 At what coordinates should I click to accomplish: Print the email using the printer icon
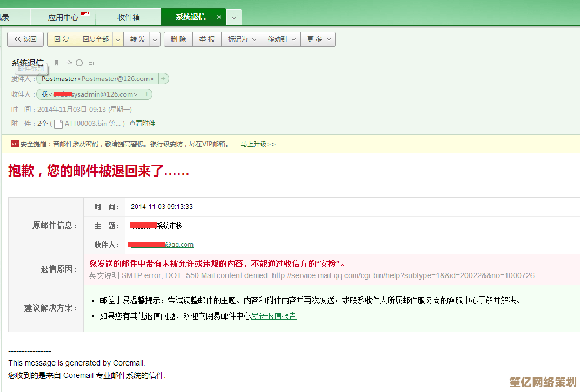(x=90, y=63)
